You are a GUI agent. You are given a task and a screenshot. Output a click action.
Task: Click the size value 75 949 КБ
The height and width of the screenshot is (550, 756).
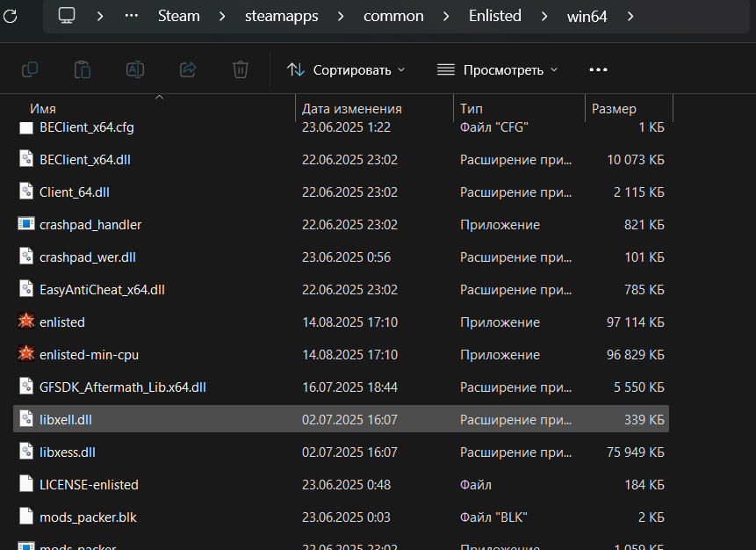636,452
